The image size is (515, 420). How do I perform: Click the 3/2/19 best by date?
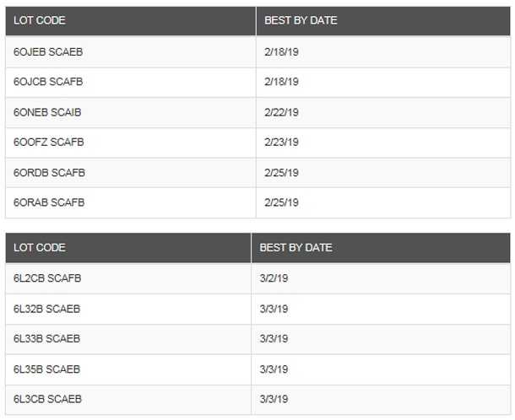coord(272,278)
